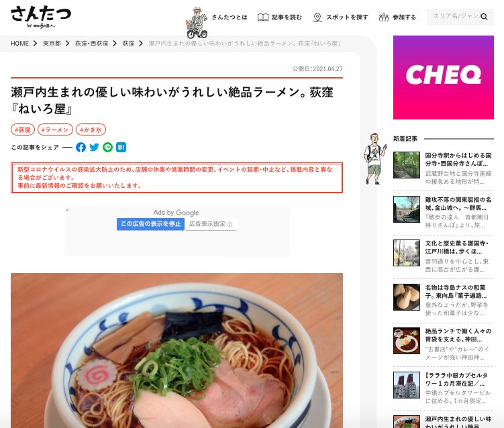The width and height of the screenshot is (504, 428).
Task: Open 荻窪・西荻窪 breadcrumb link
Action: click(92, 44)
